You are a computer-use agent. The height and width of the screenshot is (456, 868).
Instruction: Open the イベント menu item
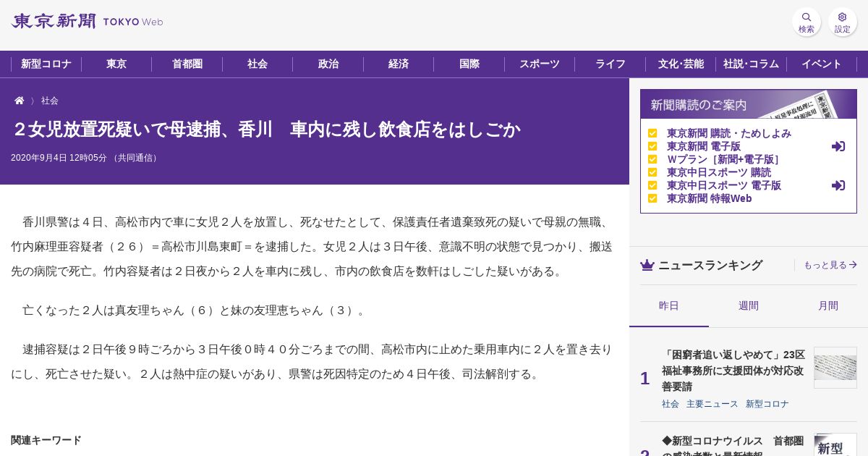[822, 64]
